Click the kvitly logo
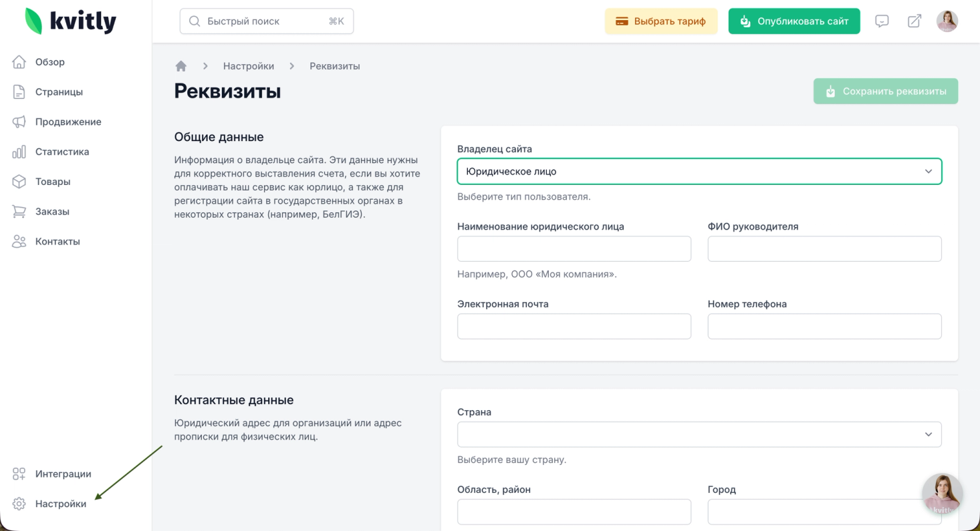Viewport: 980px width, 531px height. tap(71, 21)
